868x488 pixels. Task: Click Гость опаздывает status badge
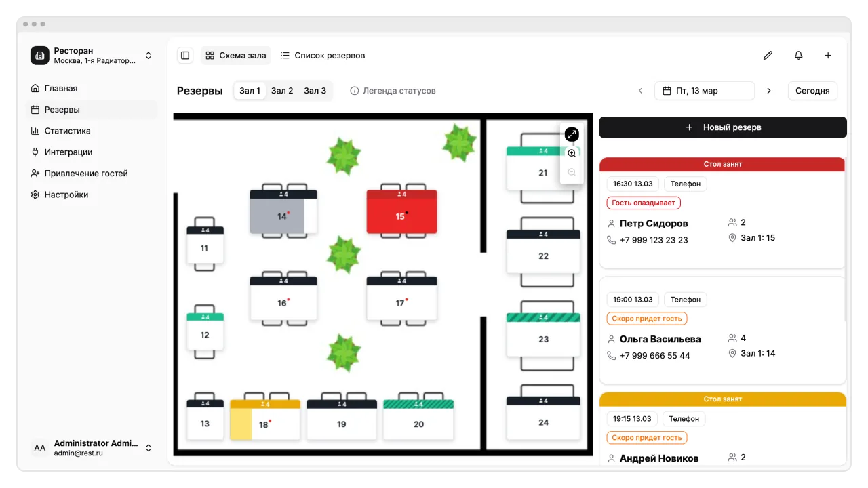[x=644, y=203]
